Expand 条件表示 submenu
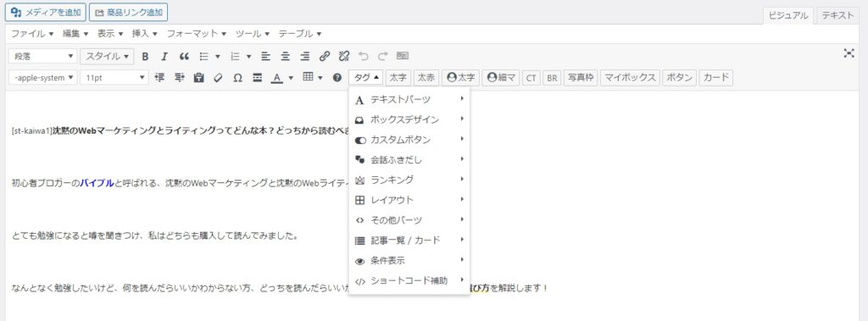Viewport: 868px width, 321px height. pyautogui.click(x=409, y=260)
